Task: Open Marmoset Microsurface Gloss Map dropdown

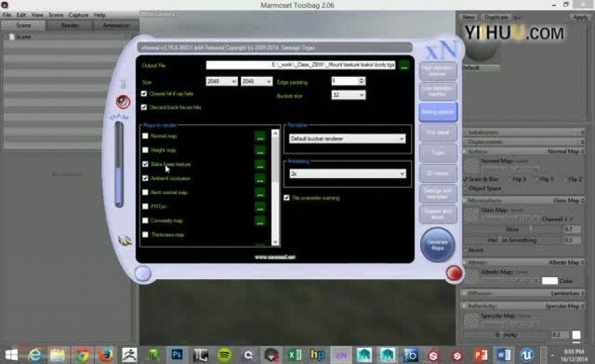Action: (568, 200)
